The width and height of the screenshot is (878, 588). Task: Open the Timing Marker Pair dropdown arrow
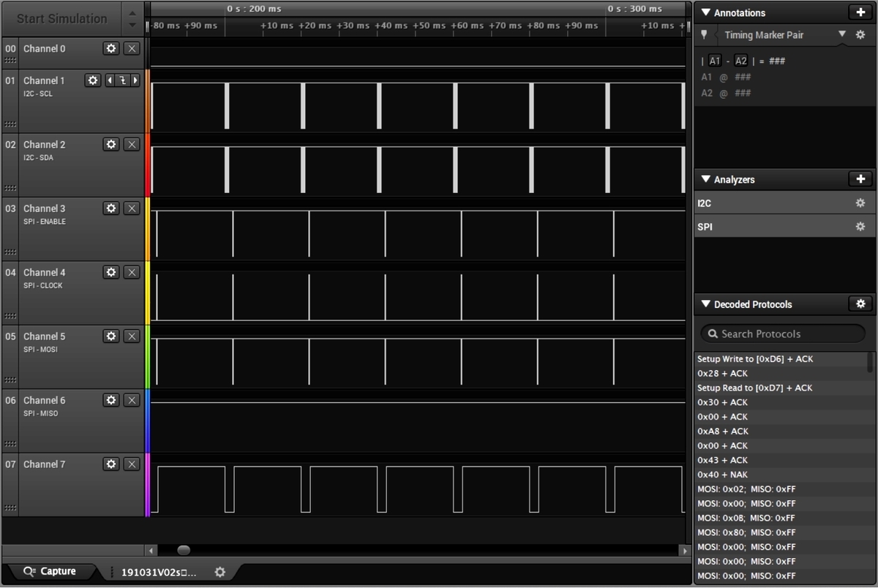coord(842,34)
